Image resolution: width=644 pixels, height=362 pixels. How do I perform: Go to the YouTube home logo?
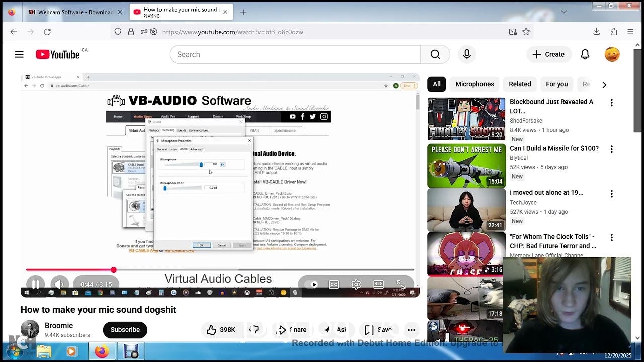pos(58,54)
